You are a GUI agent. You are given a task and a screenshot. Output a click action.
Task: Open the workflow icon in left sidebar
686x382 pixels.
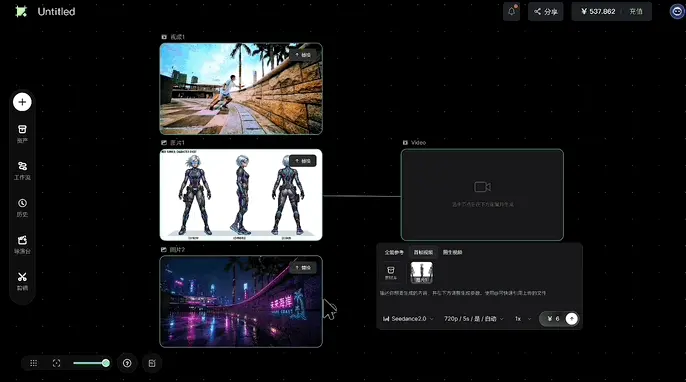pyautogui.click(x=22, y=166)
